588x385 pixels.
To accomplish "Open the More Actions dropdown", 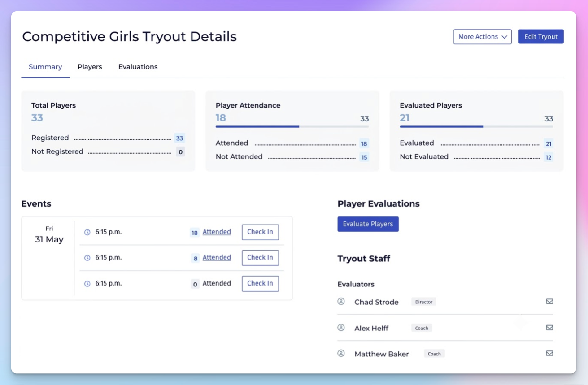I will pyautogui.click(x=482, y=37).
